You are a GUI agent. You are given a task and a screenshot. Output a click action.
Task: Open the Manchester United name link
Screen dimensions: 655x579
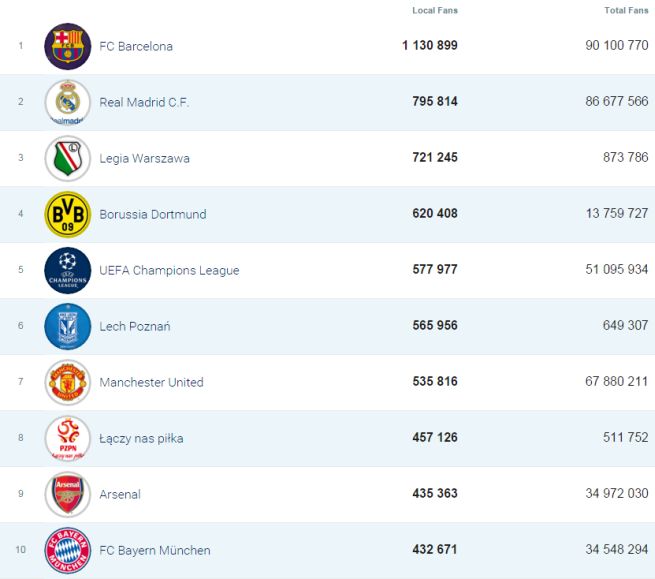coord(151,382)
